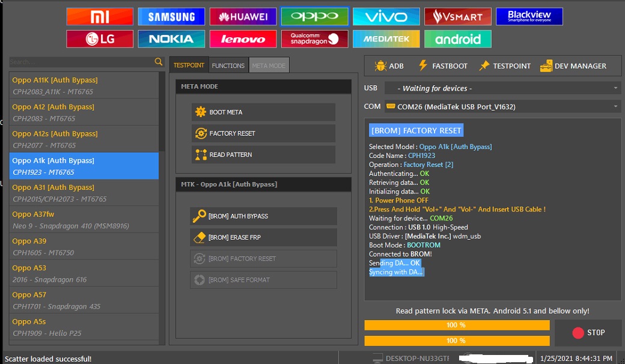Click the STOP button
The width and height of the screenshot is (625, 364).
coord(588,333)
